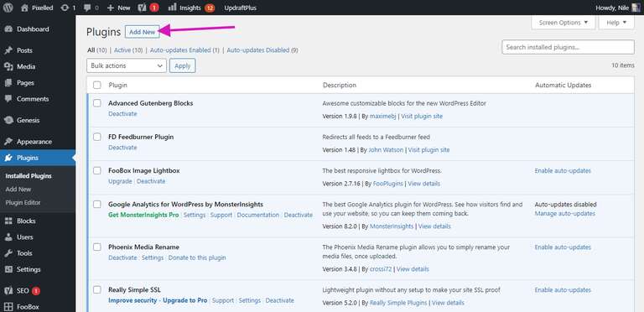The width and height of the screenshot is (644, 312).
Task: Click Improve security for Really Simple SSL
Action: click(x=132, y=300)
